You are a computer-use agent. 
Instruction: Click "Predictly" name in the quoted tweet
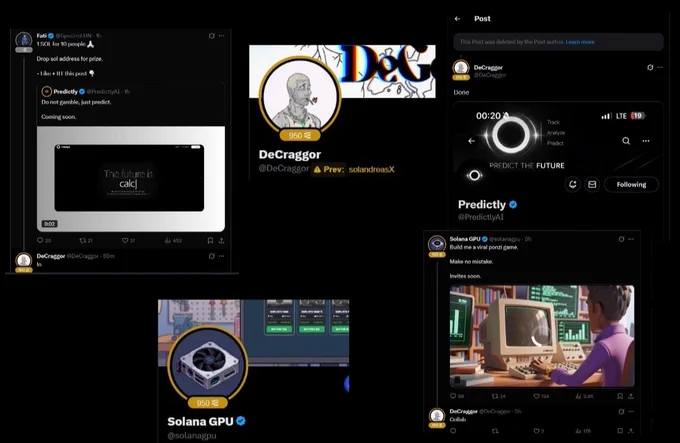[x=65, y=91]
